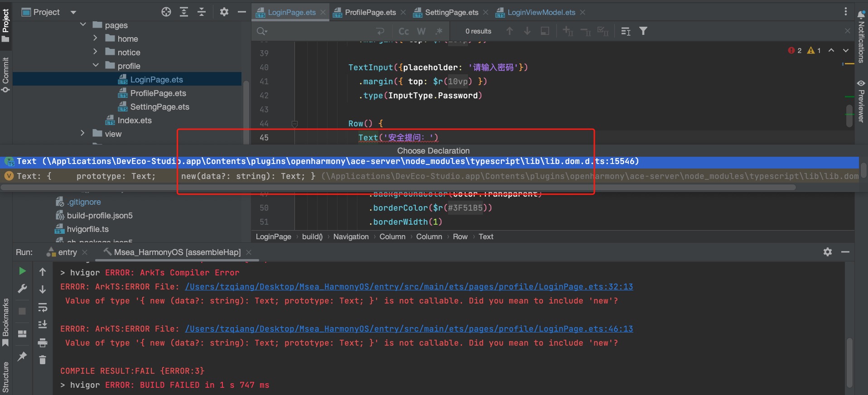
Task: Stop the running process square
Action: (x=22, y=311)
